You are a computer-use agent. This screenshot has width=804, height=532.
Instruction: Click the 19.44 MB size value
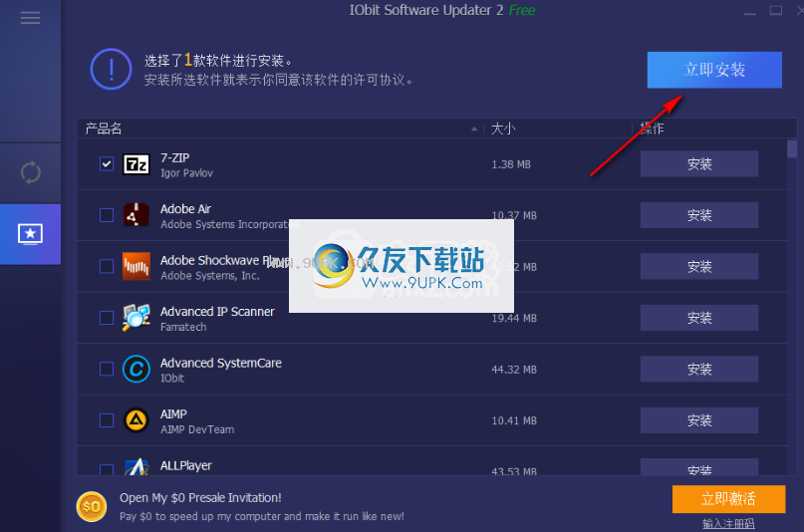514,318
